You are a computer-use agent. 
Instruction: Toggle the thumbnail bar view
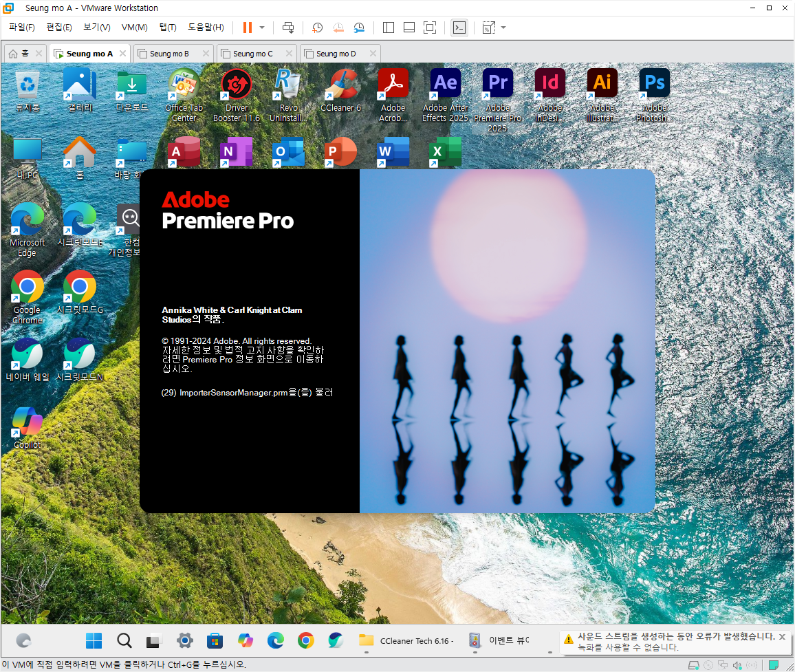(409, 28)
